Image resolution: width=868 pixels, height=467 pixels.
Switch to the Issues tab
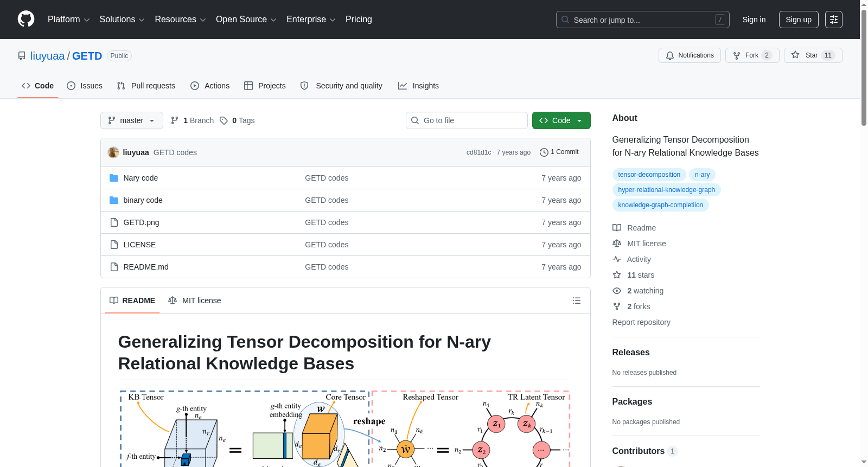coord(85,86)
